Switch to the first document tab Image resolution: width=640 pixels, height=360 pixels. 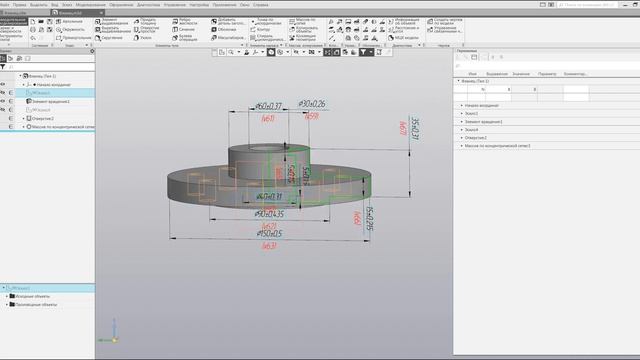pyautogui.click(x=24, y=13)
